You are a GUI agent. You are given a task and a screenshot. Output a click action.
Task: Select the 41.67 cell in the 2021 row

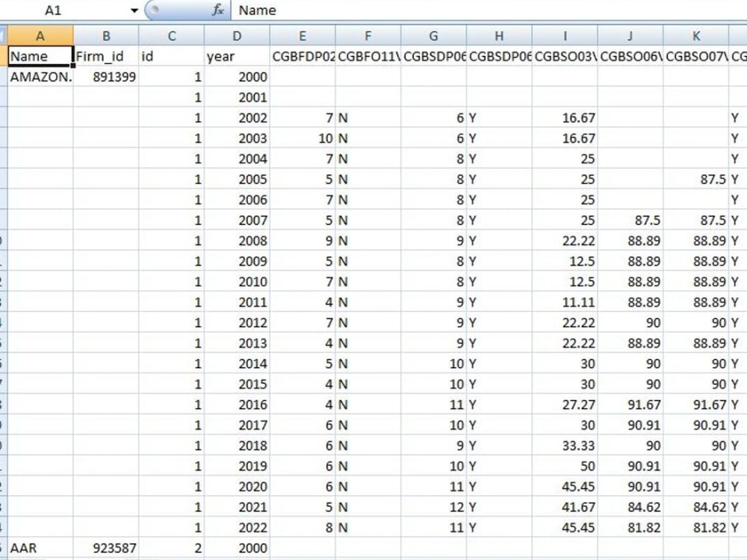click(565, 507)
